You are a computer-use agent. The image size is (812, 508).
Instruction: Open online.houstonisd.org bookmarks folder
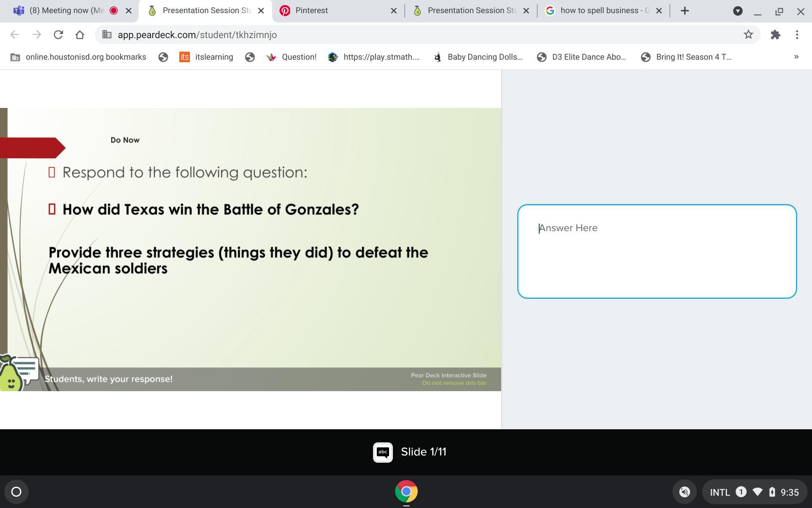tap(78, 57)
